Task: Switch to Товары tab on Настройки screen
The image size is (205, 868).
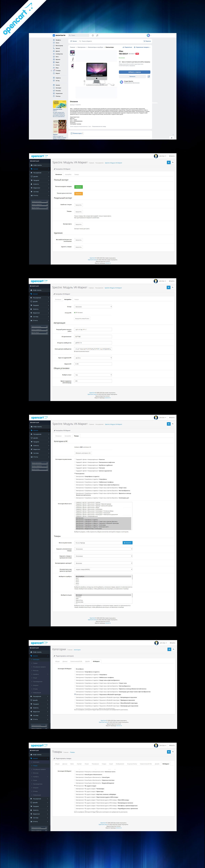Action: [77, 299]
